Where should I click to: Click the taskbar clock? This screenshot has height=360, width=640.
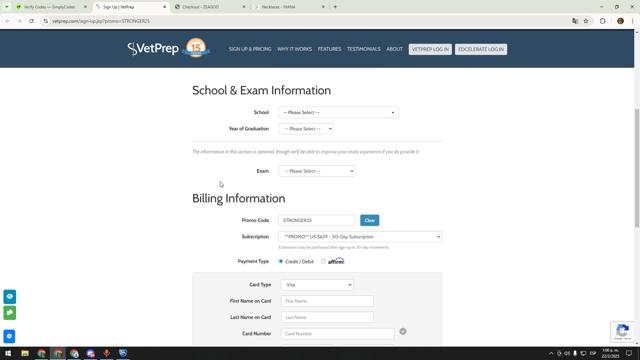(x=610, y=353)
